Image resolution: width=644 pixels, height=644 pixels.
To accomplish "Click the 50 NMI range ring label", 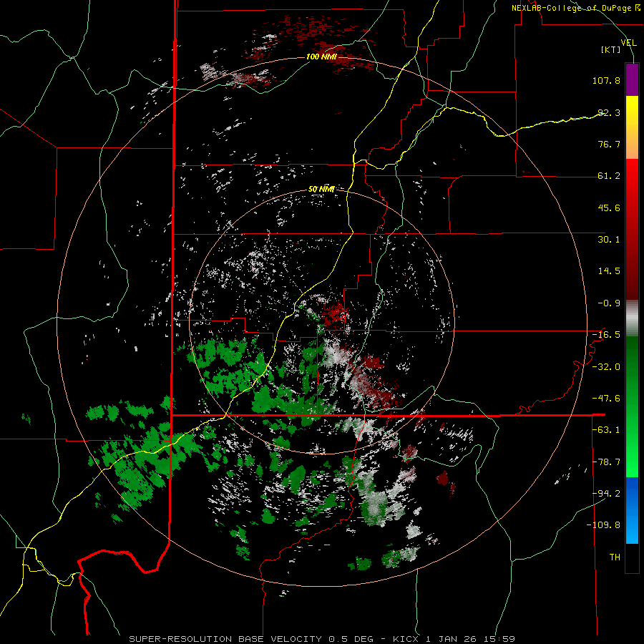I will pyautogui.click(x=321, y=190).
